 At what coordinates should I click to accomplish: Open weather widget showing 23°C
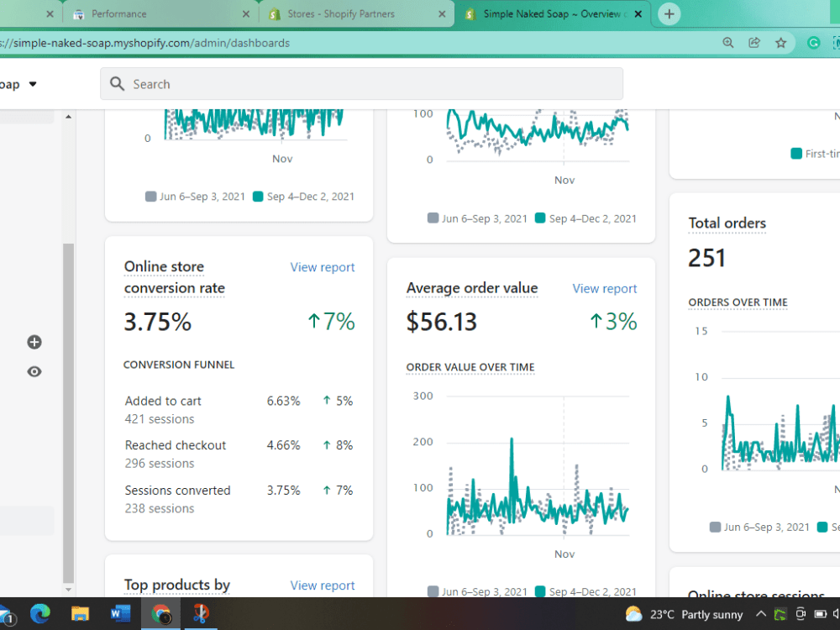[684, 615]
